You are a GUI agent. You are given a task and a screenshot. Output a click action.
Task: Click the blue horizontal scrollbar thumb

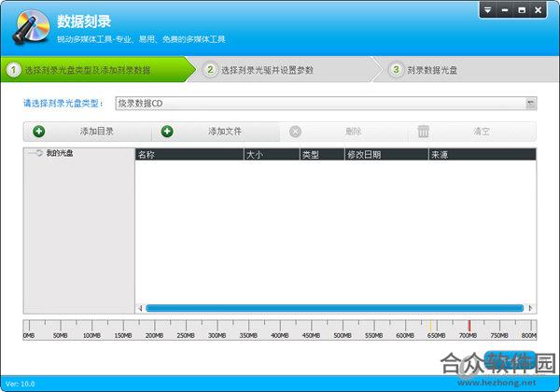click(335, 308)
